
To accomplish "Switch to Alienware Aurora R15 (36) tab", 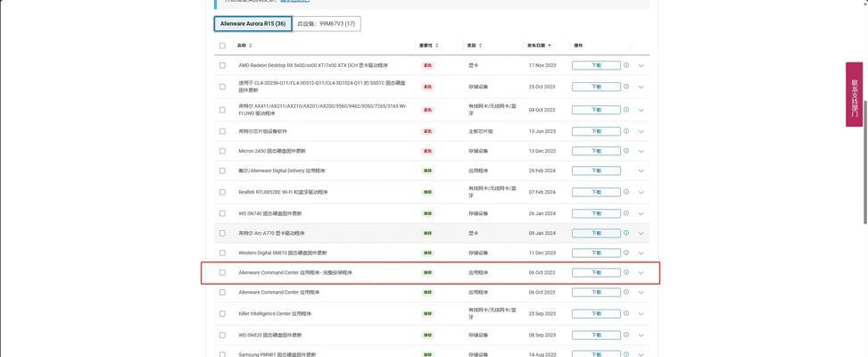I will (x=253, y=24).
